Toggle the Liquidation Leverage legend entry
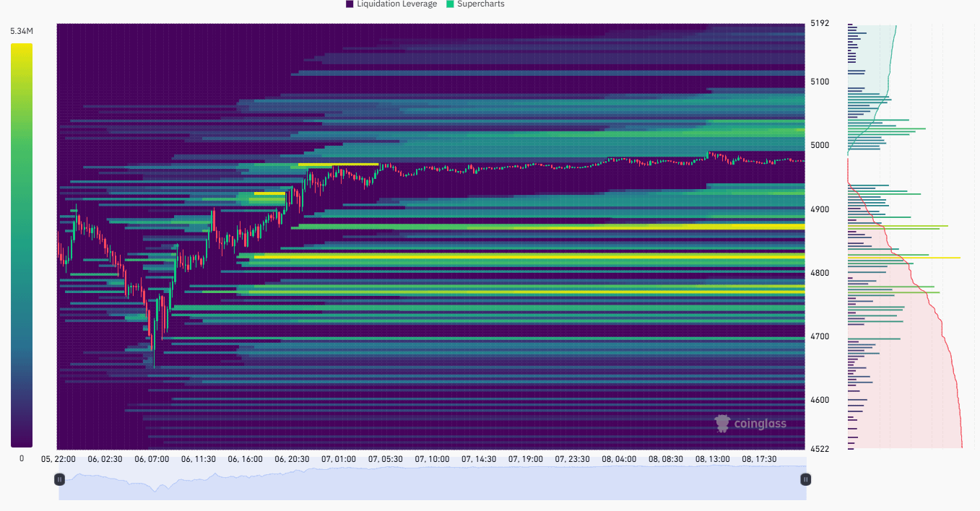This screenshot has height=511, width=980. click(391, 4)
